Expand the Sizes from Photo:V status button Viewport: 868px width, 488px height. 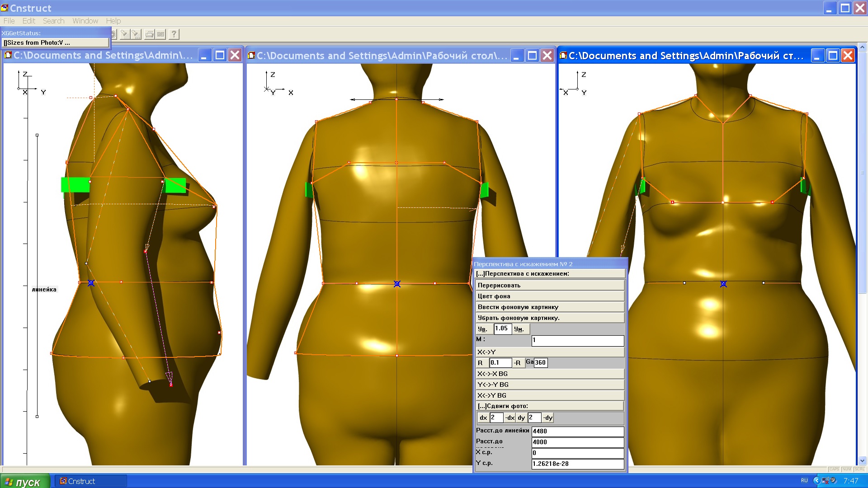pyautogui.click(x=55, y=42)
